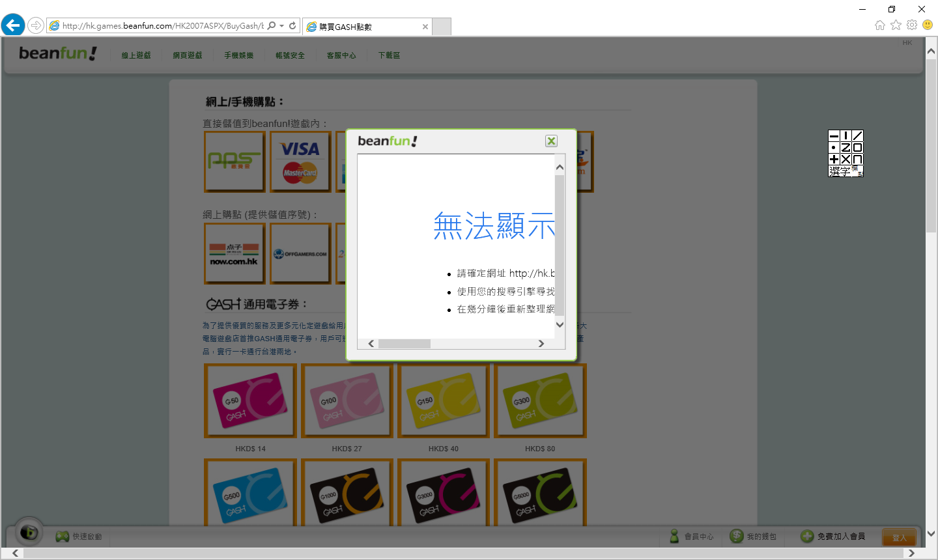Click page vertical scrollbar down arrow
This screenshot has height=560, width=938.
[x=931, y=533]
